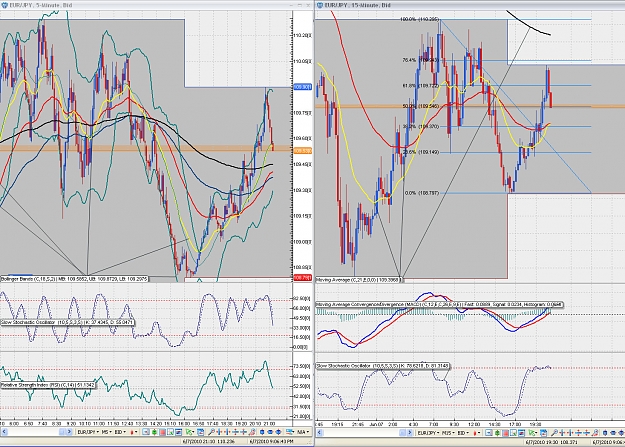Click the 50.0% Fibonacci level label

(x=421, y=106)
